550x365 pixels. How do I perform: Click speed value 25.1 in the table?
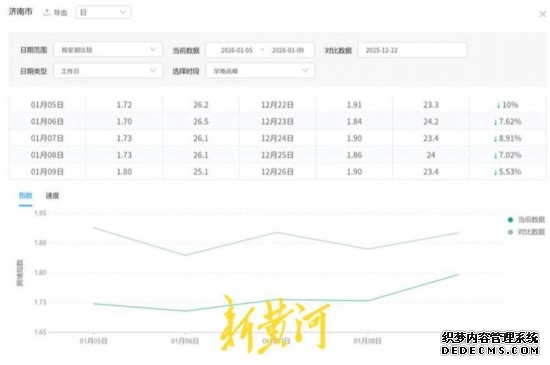[201, 172]
